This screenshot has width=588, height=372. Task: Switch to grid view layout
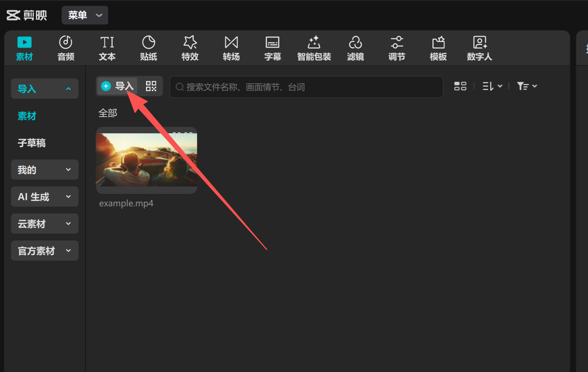click(x=460, y=86)
